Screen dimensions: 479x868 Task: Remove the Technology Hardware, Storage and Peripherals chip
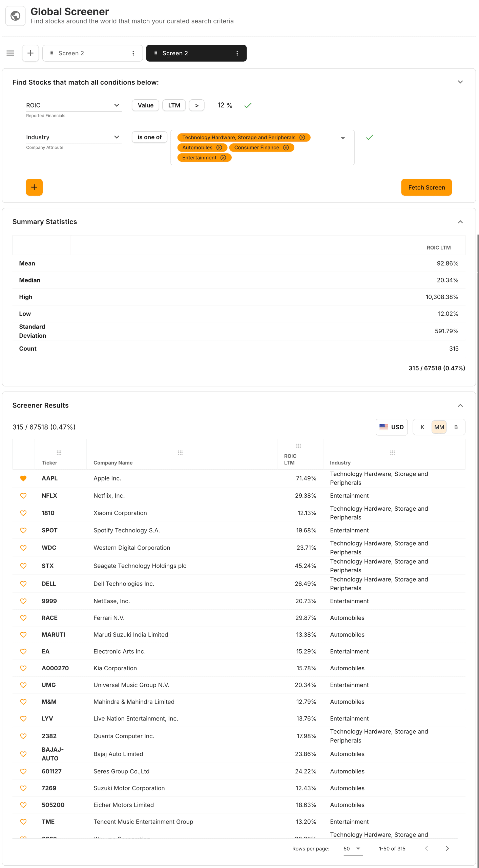(x=302, y=137)
